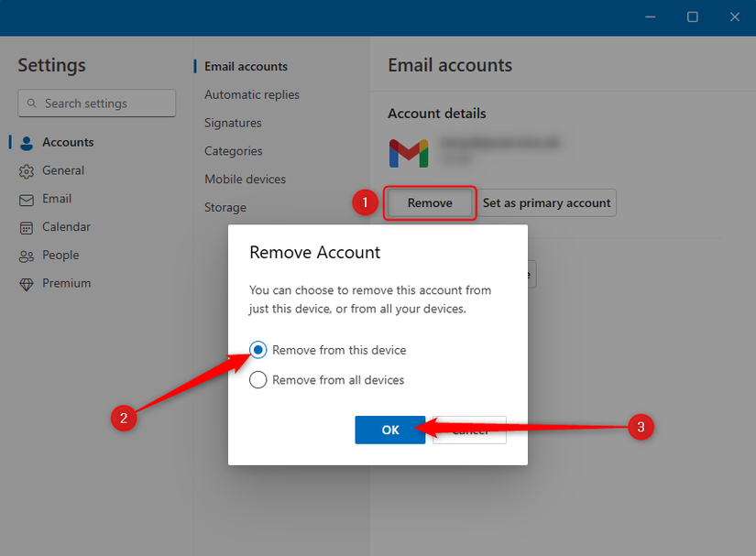Choose Remove from all devices
The width and height of the screenshot is (756, 556).
(257, 379)
